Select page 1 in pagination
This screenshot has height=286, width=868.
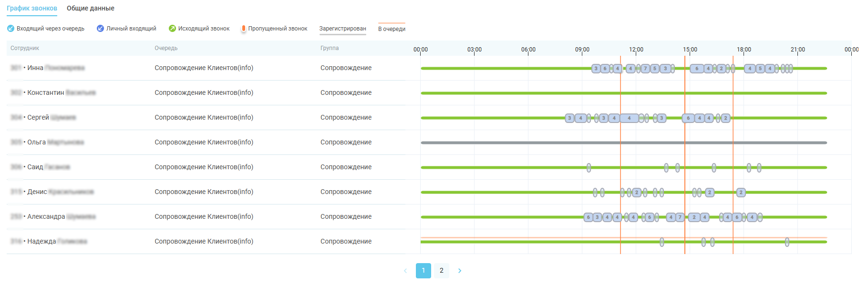click(x=424, y=271)
